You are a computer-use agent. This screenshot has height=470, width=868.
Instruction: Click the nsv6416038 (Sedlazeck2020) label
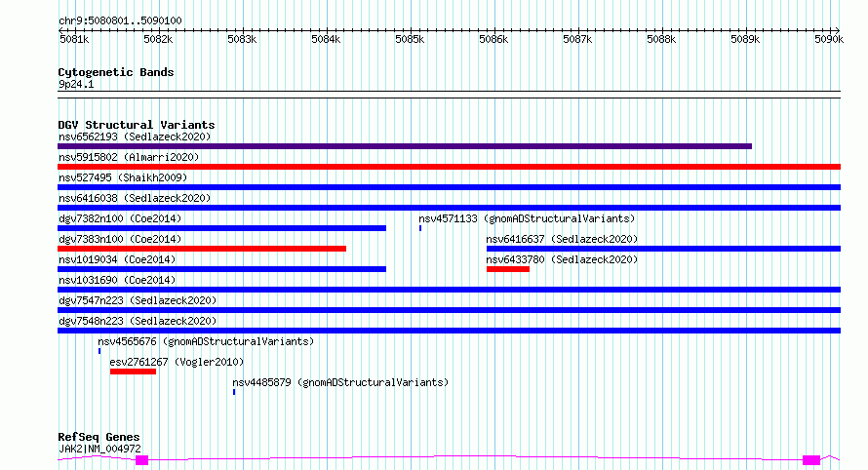click(x=135, y=198)
